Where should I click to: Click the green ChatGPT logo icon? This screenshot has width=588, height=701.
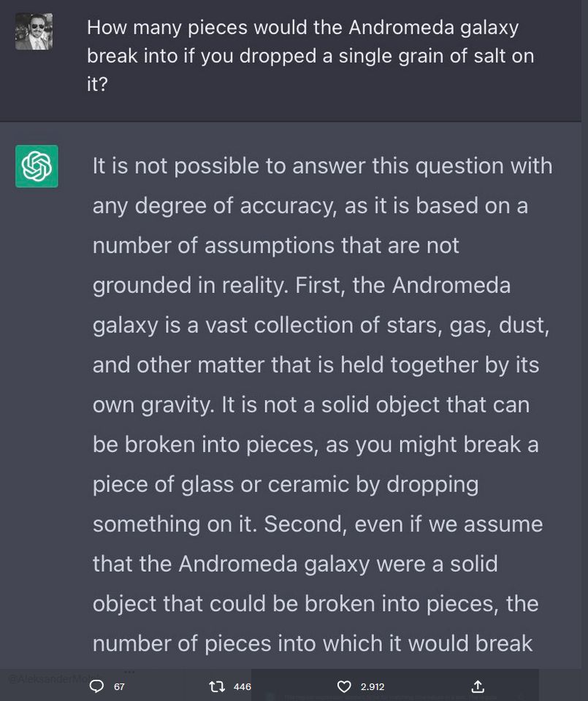click(37, 166)
